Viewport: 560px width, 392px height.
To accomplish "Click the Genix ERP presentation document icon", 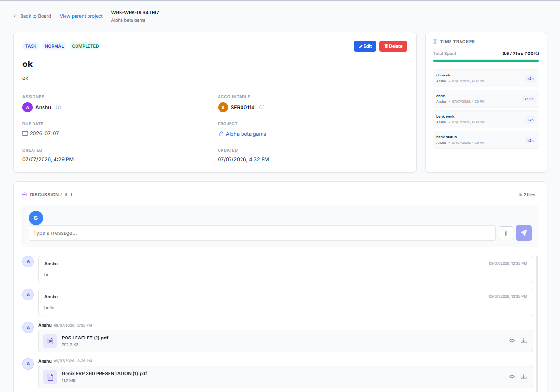I will pyautogui.click(x=50, y=377).
